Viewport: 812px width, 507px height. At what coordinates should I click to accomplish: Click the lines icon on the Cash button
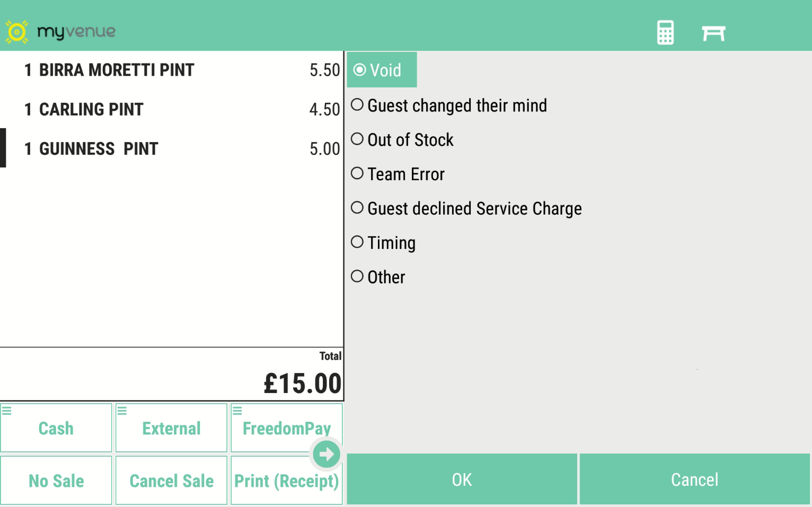[7, 411]
